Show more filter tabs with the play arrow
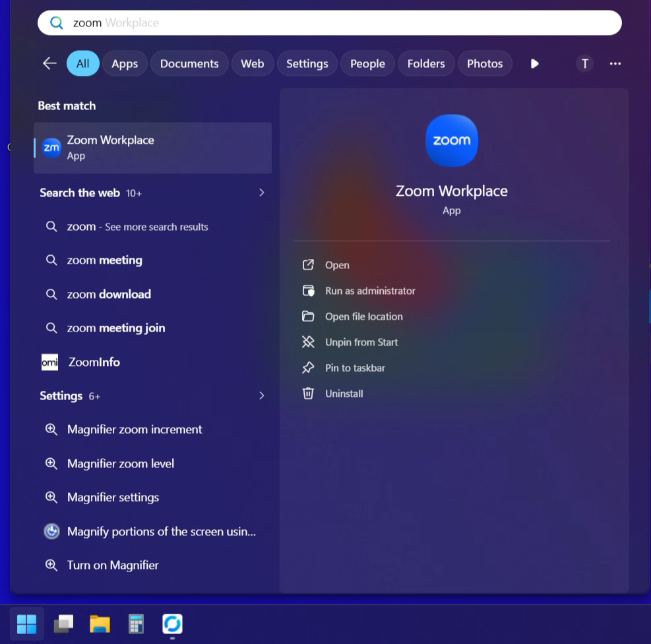Screen dimensions: 651x644 [534, 63]
